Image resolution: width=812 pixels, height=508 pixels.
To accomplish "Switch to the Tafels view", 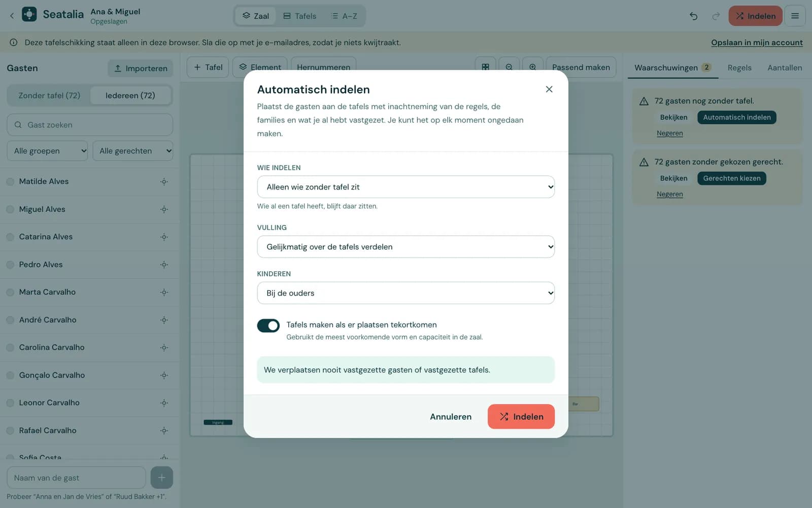I will 300,16.
